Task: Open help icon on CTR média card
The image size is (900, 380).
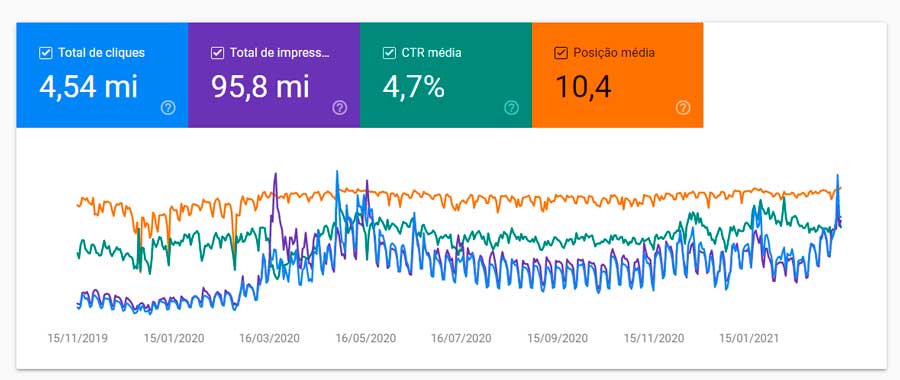Action: (x=511, y=108)
